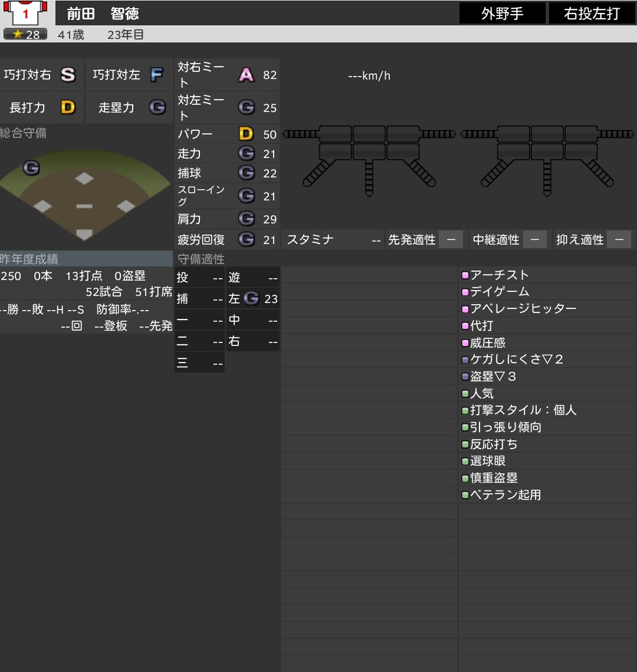Click the G rank marker in left field
This screenshot has width=637, height=672.
31,167
